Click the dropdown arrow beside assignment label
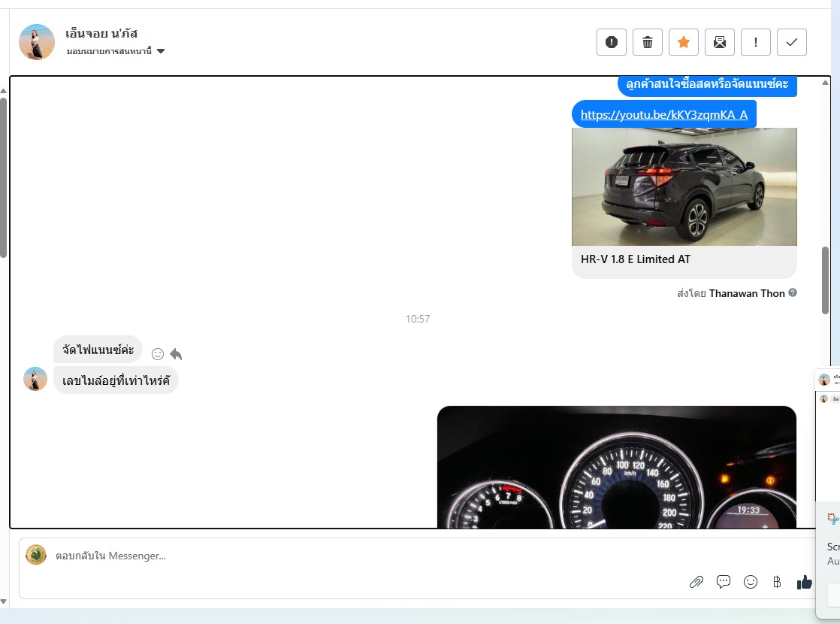Image resolution: width=840 pixels, height=624 pixels. click(x=161, y=51)
